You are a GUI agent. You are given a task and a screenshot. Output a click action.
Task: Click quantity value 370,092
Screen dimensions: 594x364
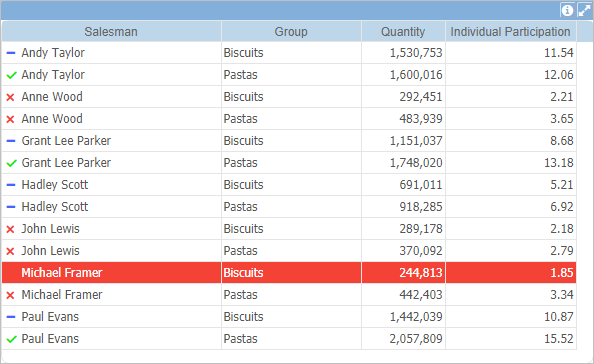click(421, 250)
